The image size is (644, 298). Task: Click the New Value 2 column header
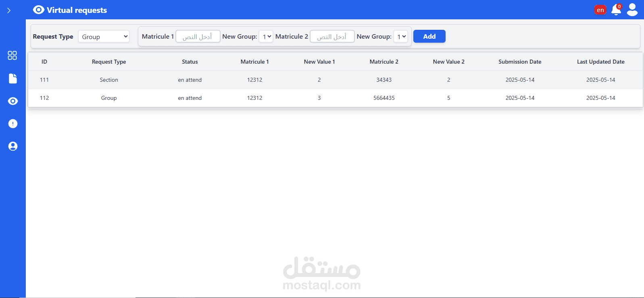tap(449, 62)
